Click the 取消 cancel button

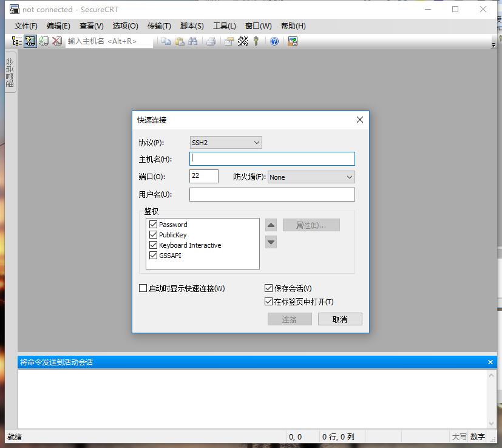[x=340, y=319]
